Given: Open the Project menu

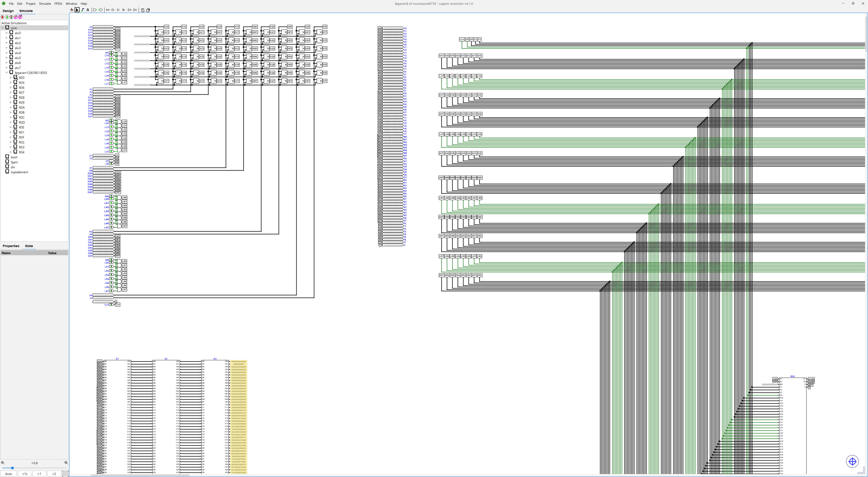Looking at the screenshot, I should click(x=31, y=4).
